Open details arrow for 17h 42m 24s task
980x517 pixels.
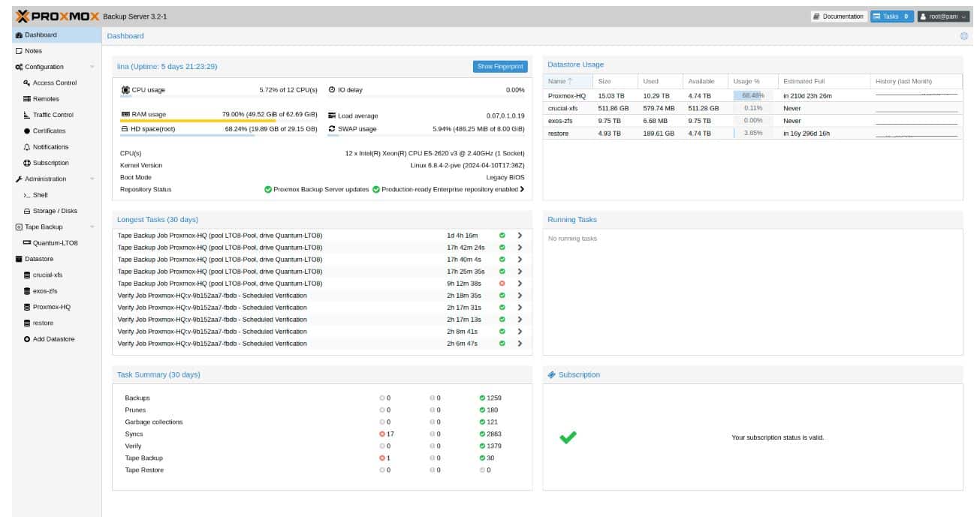coord(520,248)
